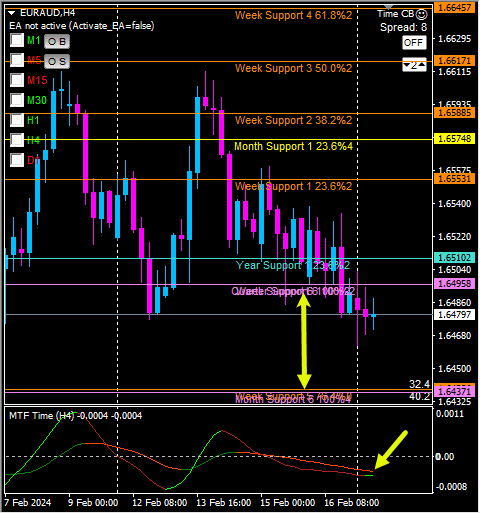
Task: Click the 9 Feb 00:00 time label
Action: point(93,502)
